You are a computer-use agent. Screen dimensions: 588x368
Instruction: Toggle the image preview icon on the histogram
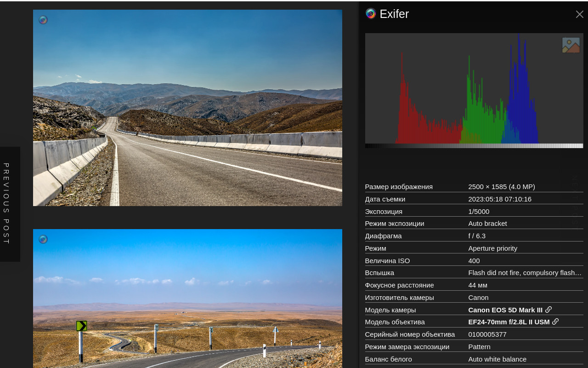(571, 45)
